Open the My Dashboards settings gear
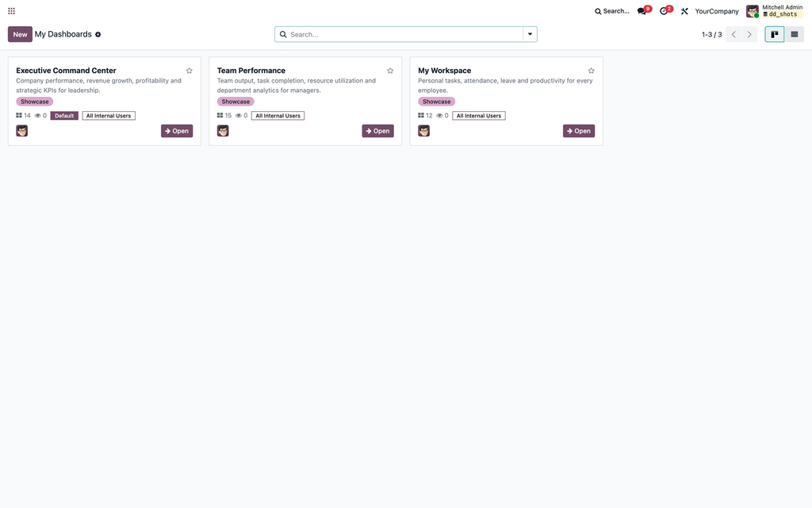This screenshot has width=812, height=508. [x=98, y=34]
